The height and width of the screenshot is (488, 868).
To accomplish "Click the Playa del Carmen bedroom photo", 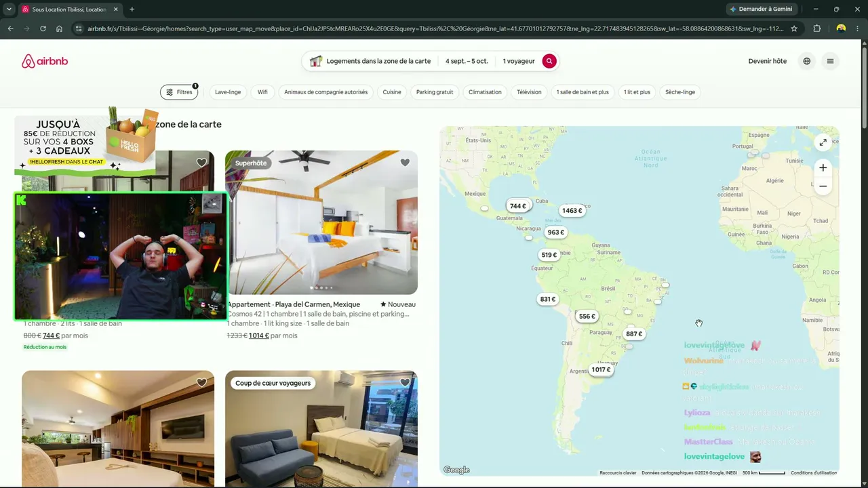I will point(321,222).
